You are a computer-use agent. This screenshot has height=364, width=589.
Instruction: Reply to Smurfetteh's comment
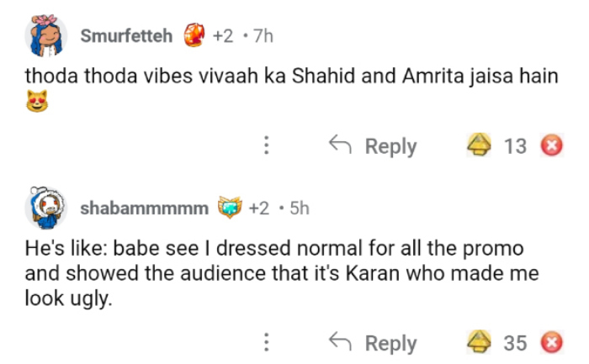[x=372, y=146]
